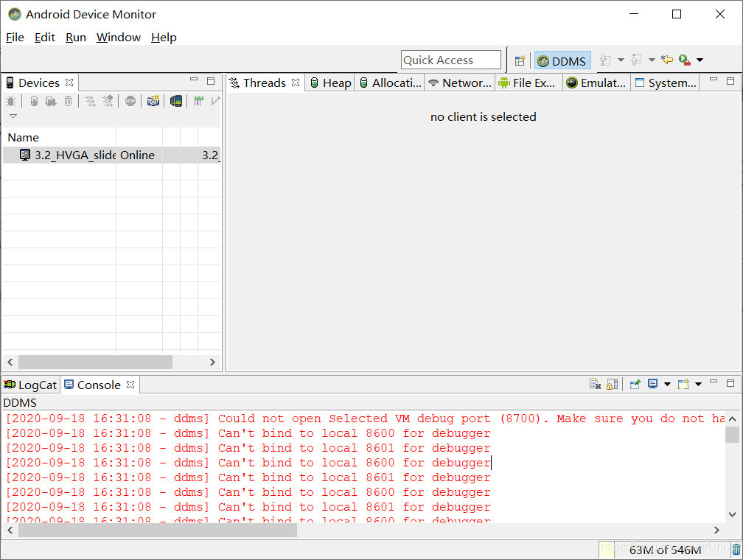Click the Open Perspective icon
The image size is (743, 560).
pos(520,60)
